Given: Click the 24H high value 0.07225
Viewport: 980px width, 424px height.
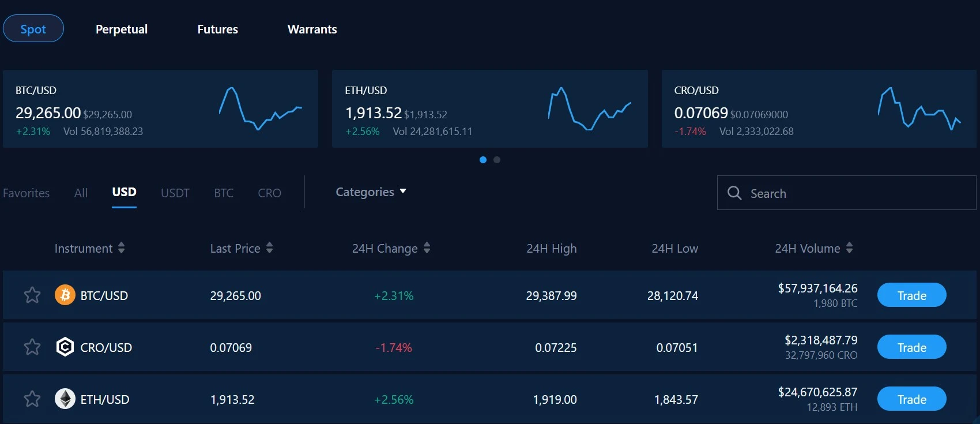Looking at the screenshot, I should click(x=556, y=347).
